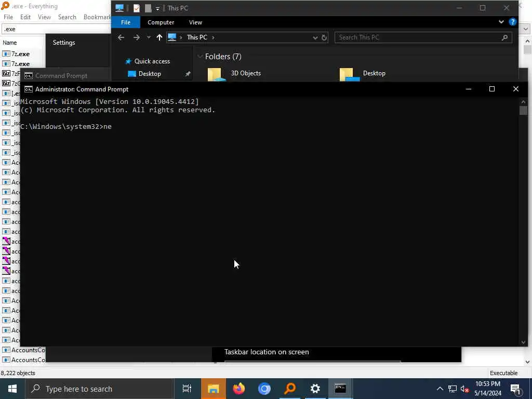Go up one level in This PC
This screenshot has height=399, width=532.
[x=159, y=37]
